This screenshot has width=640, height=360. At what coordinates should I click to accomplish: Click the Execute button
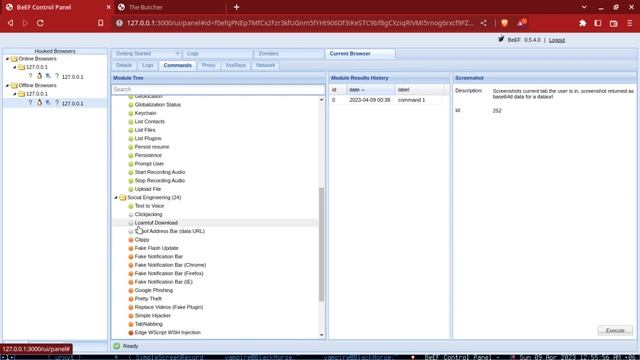[x=615, y=331]
